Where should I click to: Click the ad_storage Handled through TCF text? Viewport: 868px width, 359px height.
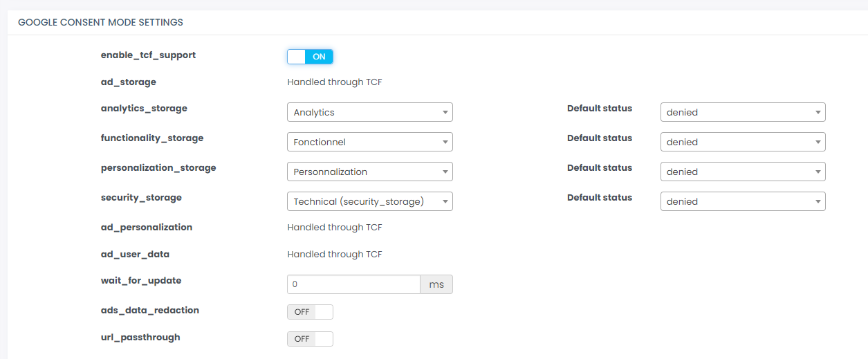pos(335,82)
